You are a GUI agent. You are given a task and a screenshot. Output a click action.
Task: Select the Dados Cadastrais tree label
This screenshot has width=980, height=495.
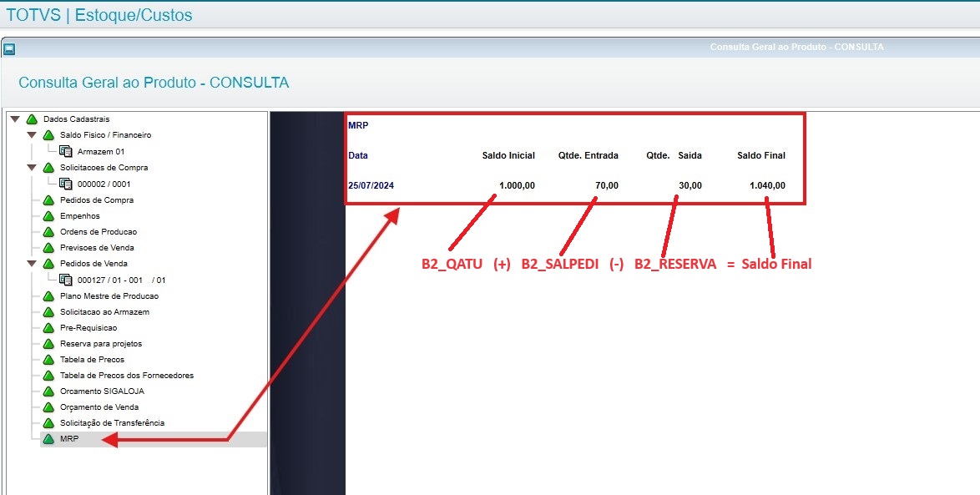[x=76, y=119]
